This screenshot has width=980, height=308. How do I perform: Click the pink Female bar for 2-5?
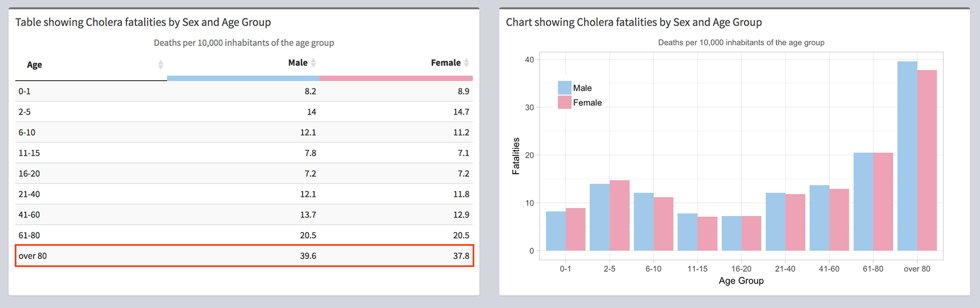pos(620,215)
